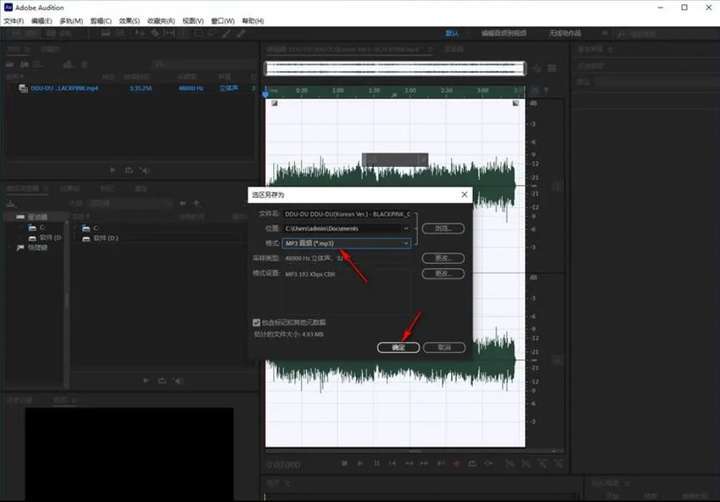Click the fade-in handle at waveform start
The width and height of the screenshot is (720, 502).
[x=275, y=103]
